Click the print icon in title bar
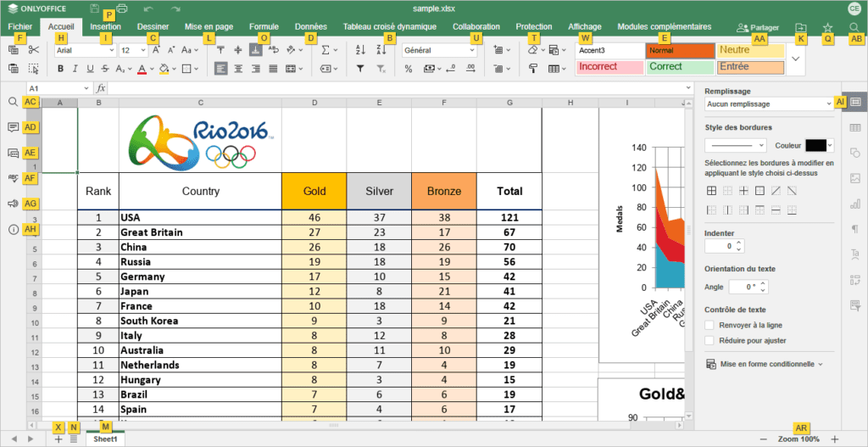 tap(122, 8)
